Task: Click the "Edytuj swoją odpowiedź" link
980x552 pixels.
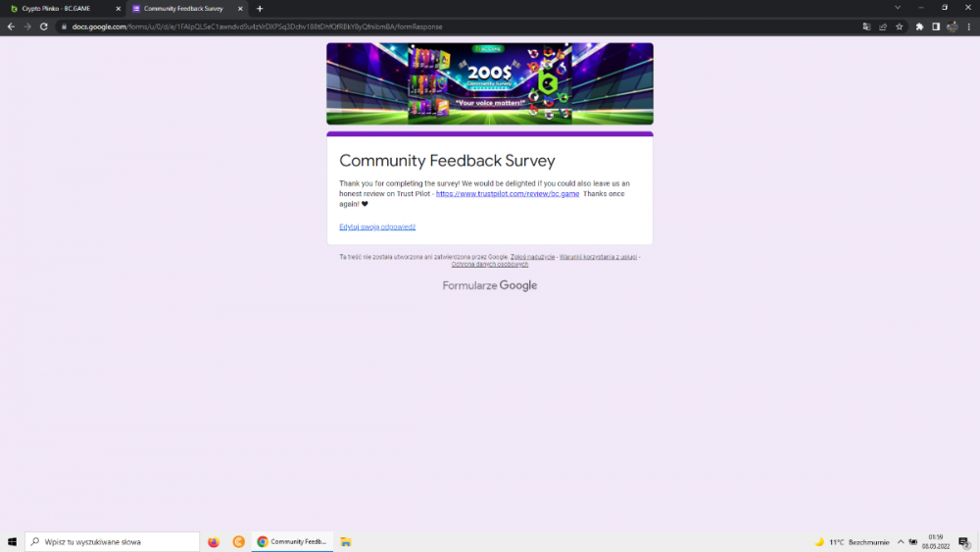Action: coord(377,226)
